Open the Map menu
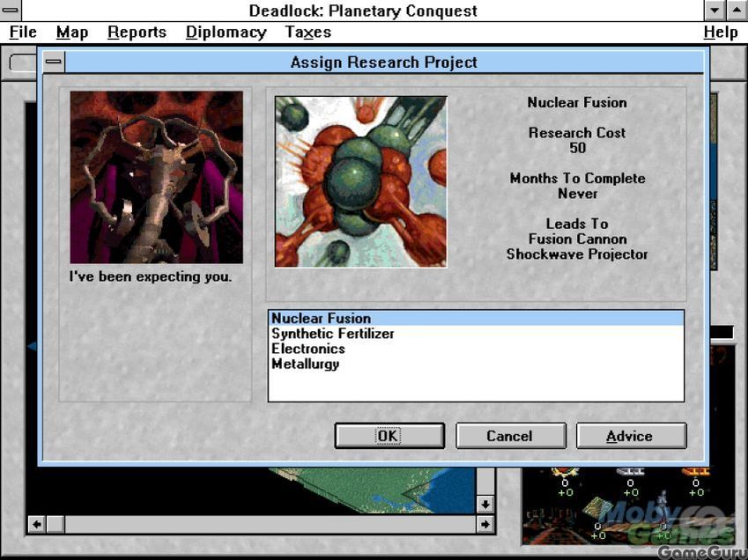 click(x=72, y=32)
